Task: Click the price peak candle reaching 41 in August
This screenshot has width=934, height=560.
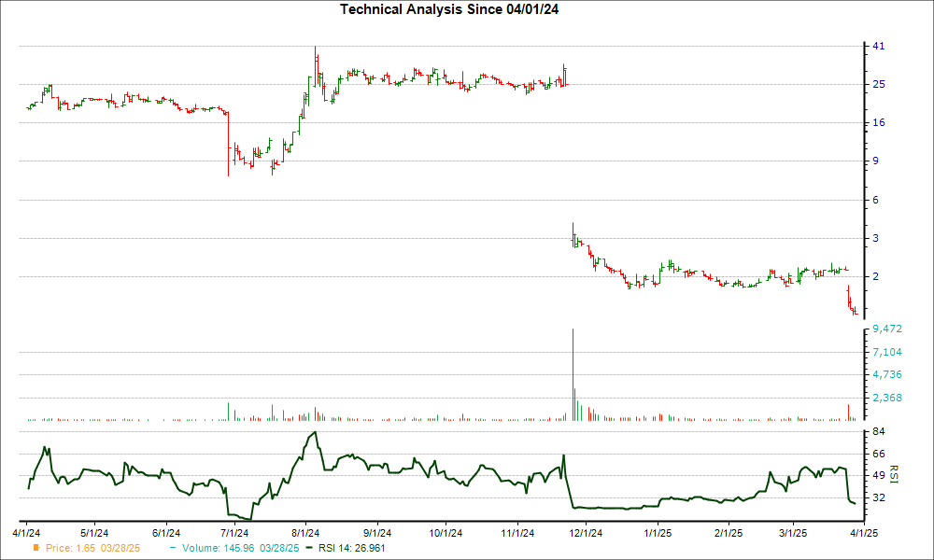Action: pos(315,66)
